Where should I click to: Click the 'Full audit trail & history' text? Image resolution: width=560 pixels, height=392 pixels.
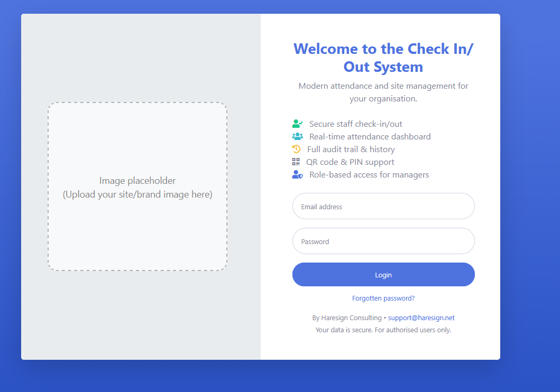click(x=351, y=150)
